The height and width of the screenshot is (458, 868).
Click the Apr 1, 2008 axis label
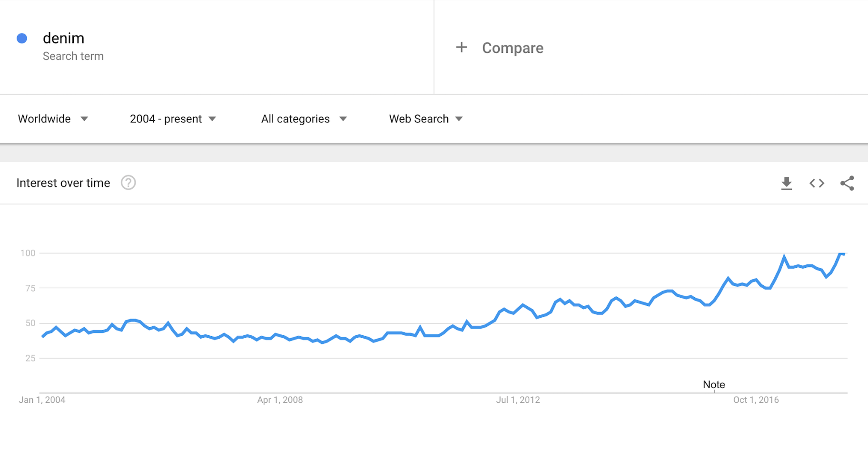(x=280, y=400)
